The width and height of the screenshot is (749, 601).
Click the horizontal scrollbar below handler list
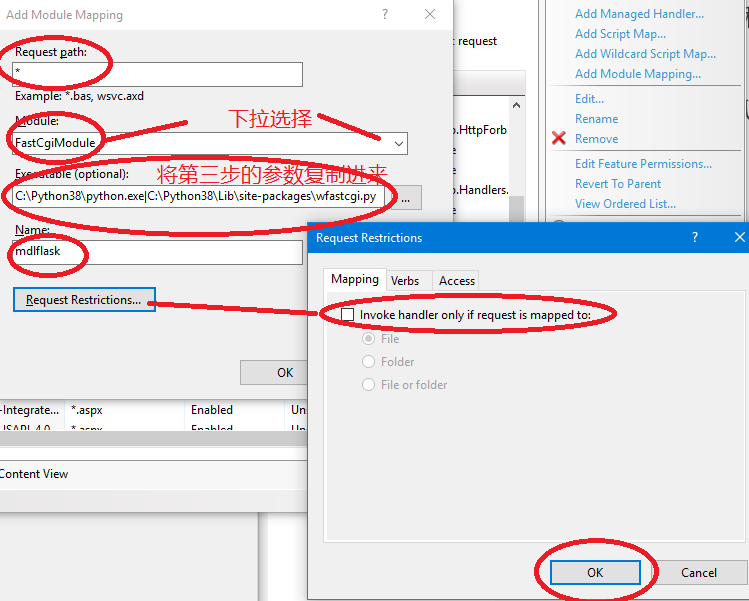click(153, 438)
